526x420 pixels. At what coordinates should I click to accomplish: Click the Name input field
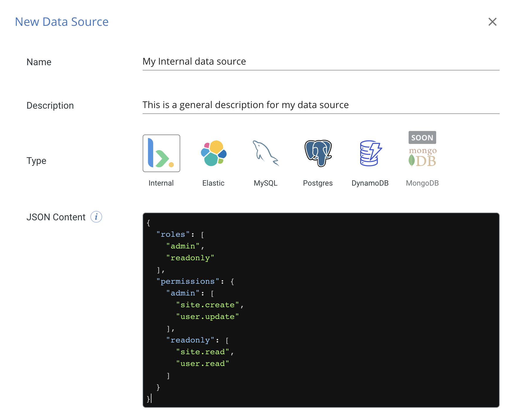[x=321, y=62]
